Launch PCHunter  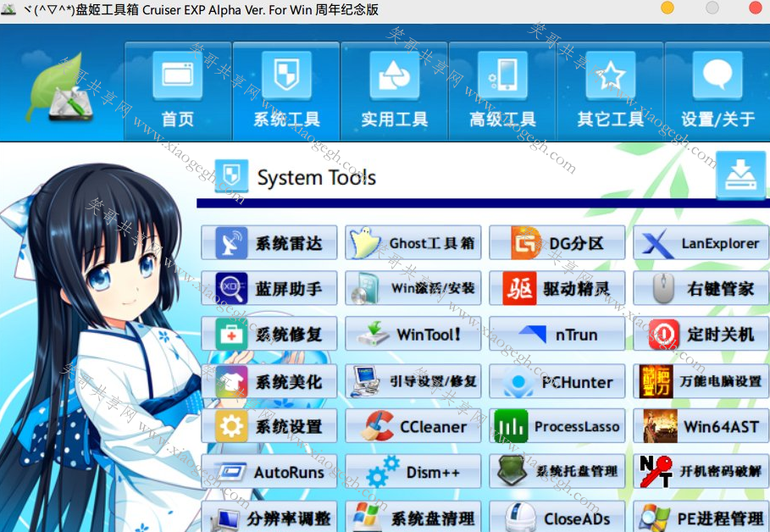tap(557, 381)
